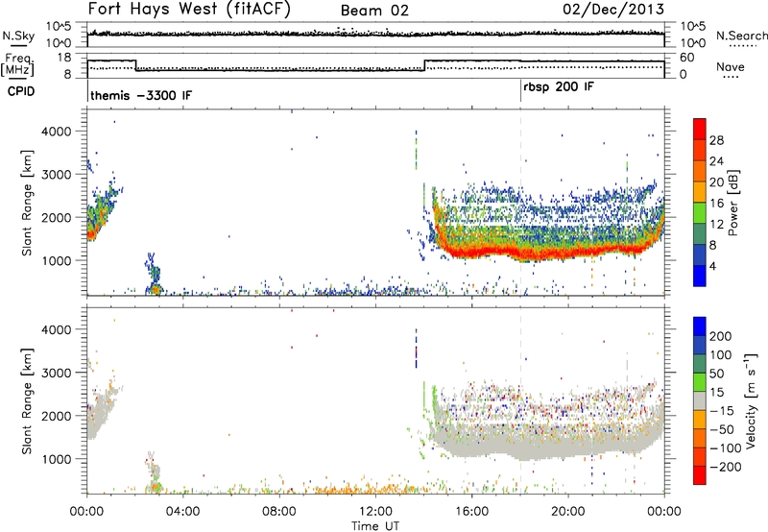Click the "4000" range tick in power panel
The image size is (768, 532).
[x=57, y=132]
